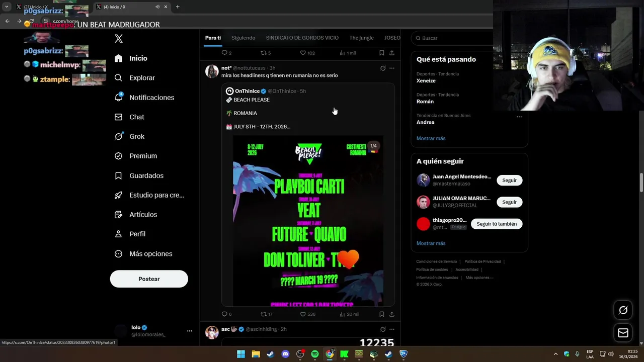
Task: Open a new browser tab
Action: point(178,7)
